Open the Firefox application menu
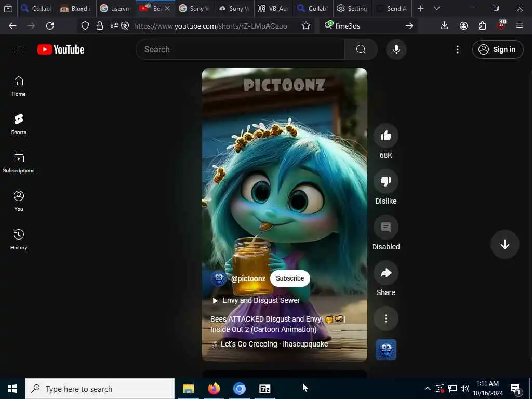This screenshot has width=532, height=399. click(519, 26)
